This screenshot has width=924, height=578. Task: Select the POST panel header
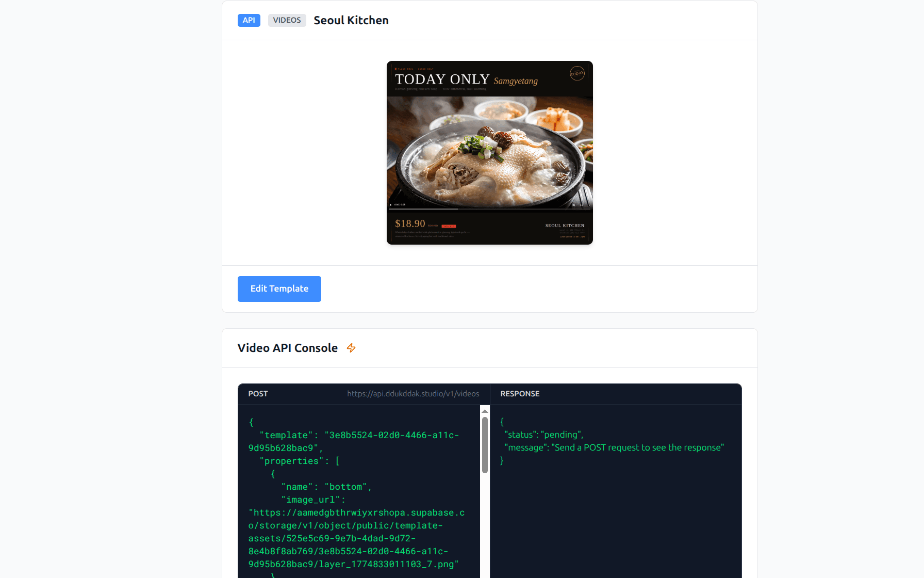pyautogui.click(x=258, y=394)
